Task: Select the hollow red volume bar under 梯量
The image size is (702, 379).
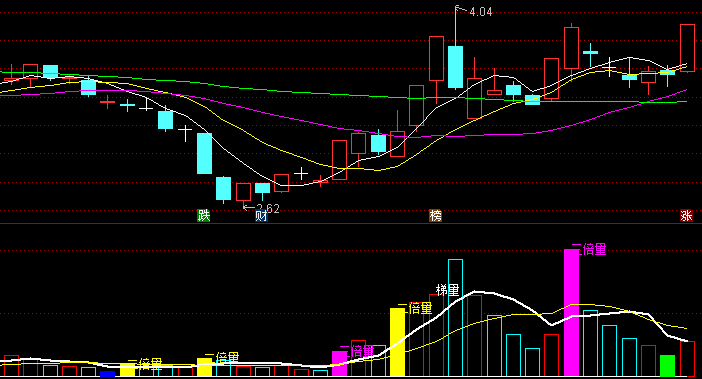Action: click(436, 335)
